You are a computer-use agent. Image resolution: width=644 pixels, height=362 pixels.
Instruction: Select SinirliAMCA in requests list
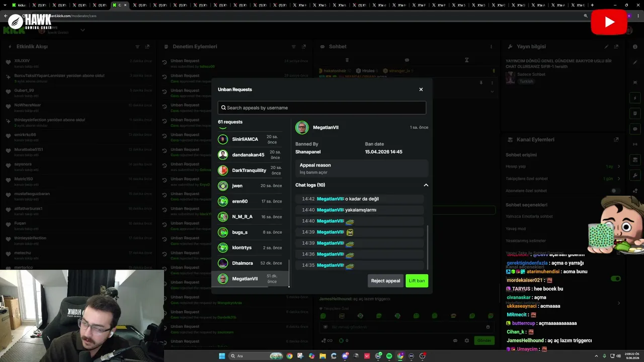pos(250,139)
